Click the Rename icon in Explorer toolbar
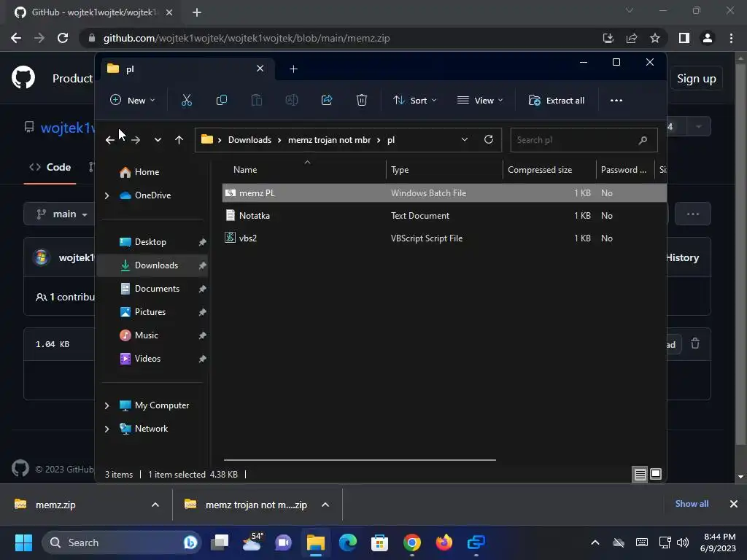The image size is (747, 560). 292,101
